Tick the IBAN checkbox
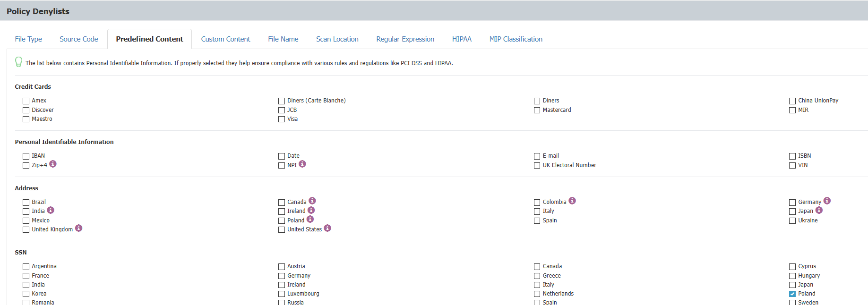868x305 pixels. (x=26, y=156)
